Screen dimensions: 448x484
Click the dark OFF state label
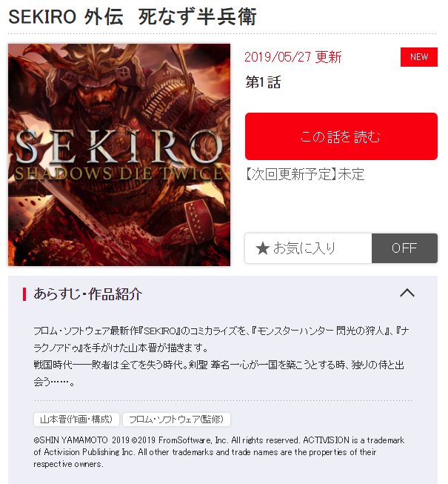pos(404,248)
